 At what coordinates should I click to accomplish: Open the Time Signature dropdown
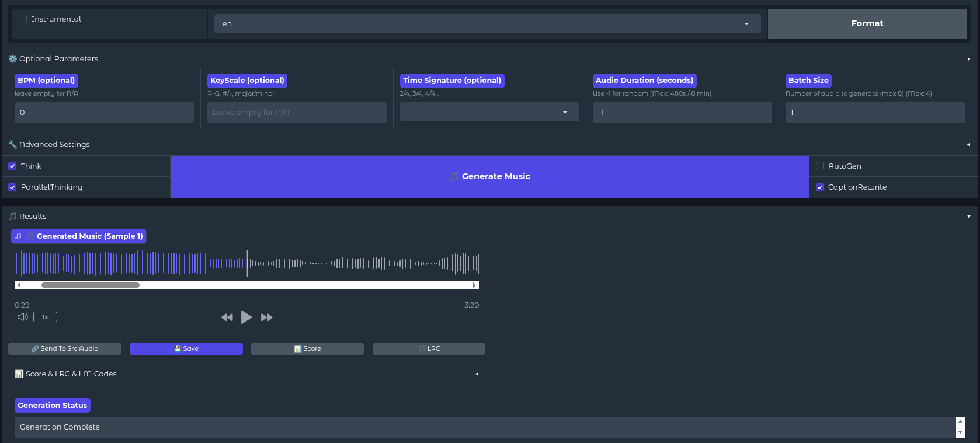coord(489,112)
